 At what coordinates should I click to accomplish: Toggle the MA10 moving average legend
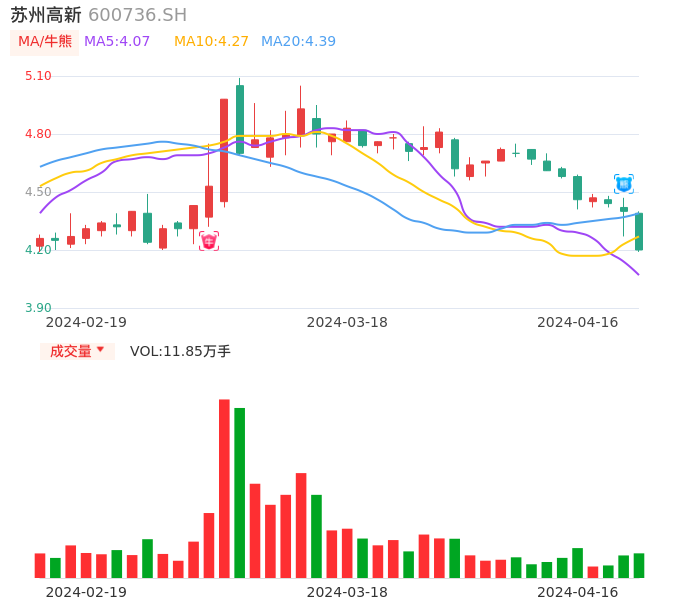pyautogui.click(x=211, y=42)
